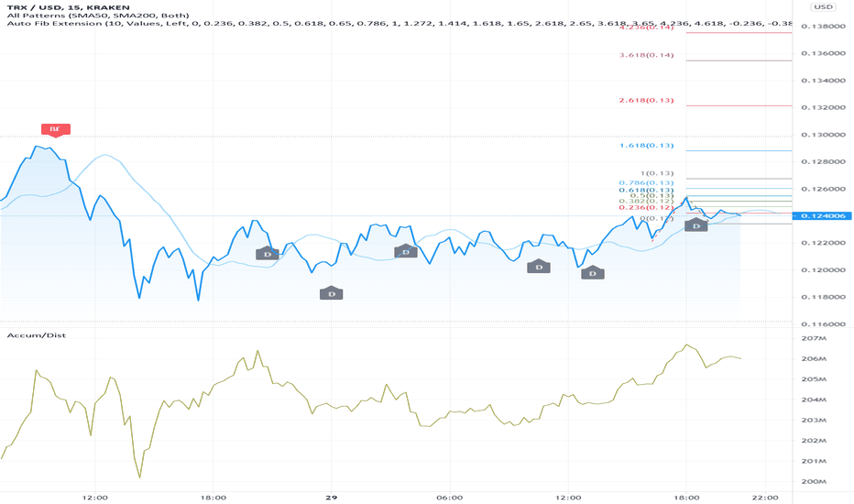Click the 0.134000 price axis label
The height and width of the screenshot is (504, 854).
824,81
